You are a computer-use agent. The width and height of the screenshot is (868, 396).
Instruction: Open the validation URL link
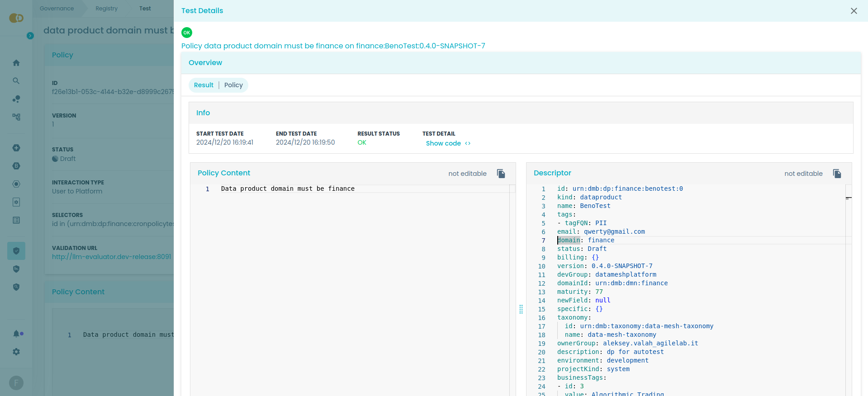pos(111,257)
